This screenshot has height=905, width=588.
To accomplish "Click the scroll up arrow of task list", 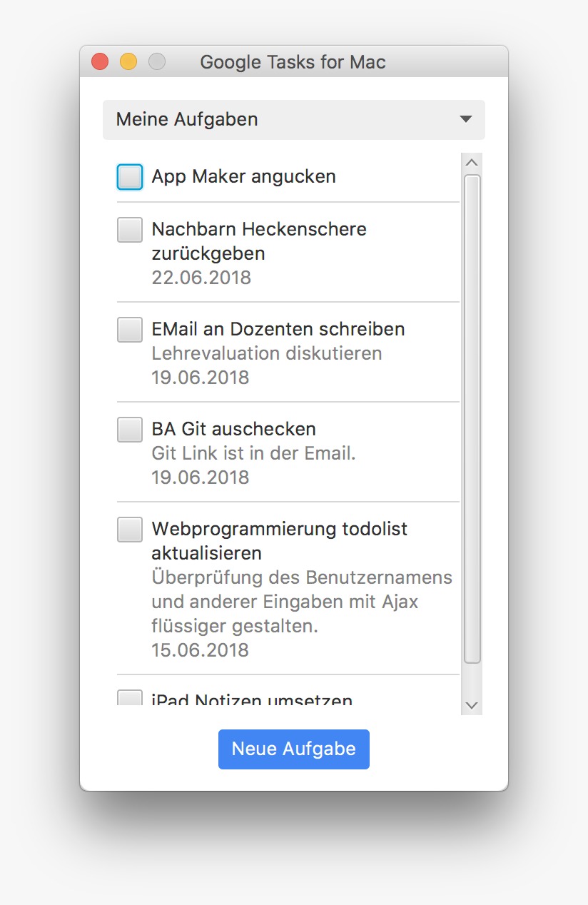I will pos(472,163).
